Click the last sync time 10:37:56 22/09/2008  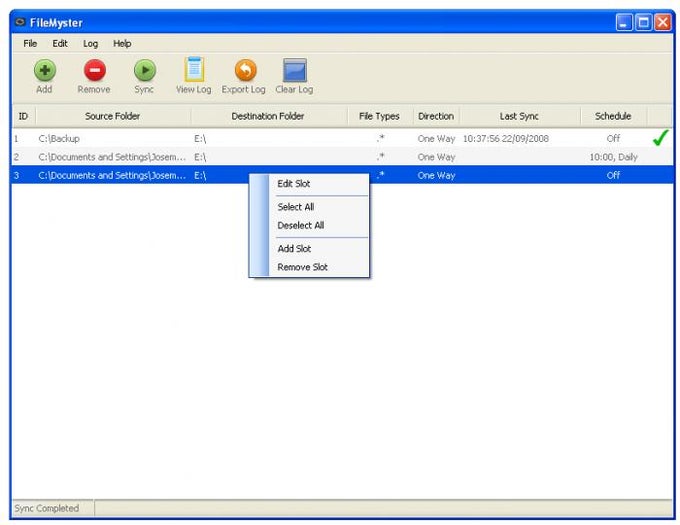[506, 139]
